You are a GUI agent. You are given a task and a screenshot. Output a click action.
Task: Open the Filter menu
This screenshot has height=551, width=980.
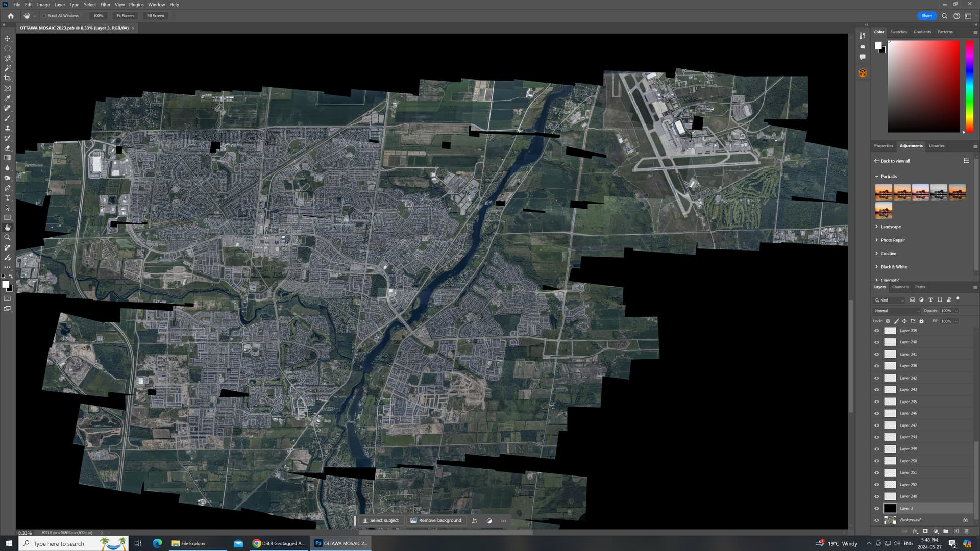pos(105,4)
